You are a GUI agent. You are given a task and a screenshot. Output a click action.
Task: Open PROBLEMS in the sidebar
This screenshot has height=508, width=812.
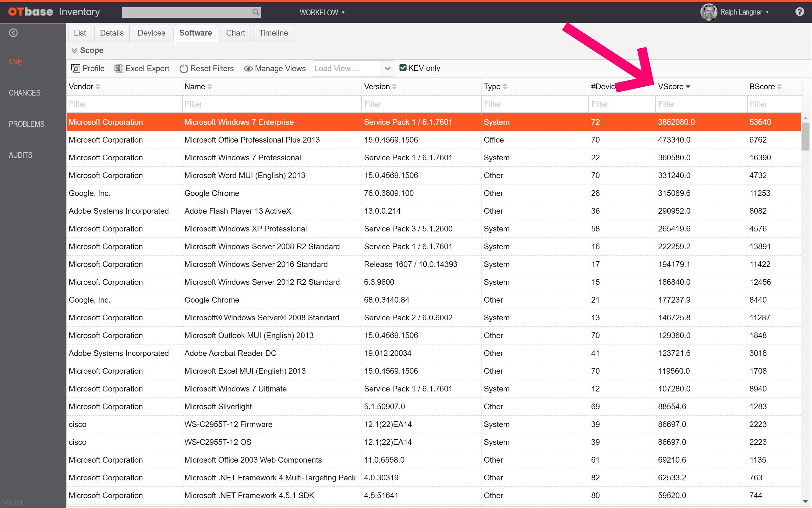(27, 124)
